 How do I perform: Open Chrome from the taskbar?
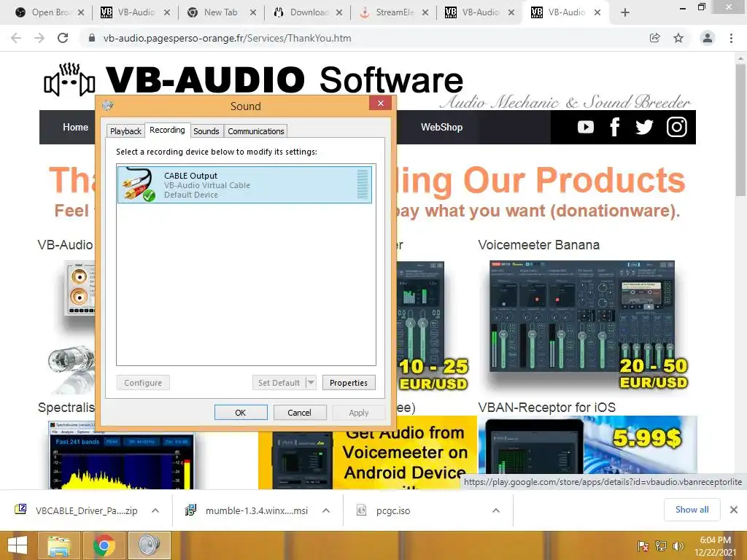(104, 545)
